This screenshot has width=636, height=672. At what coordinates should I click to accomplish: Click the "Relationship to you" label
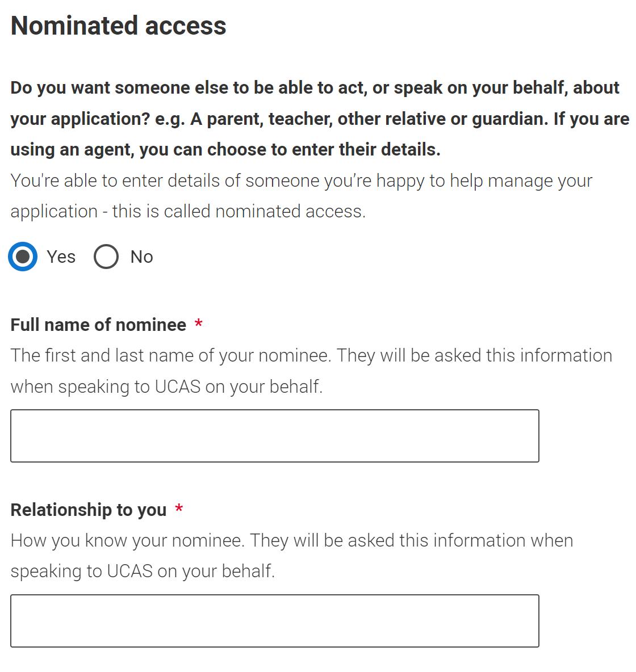tap(89, 510)
